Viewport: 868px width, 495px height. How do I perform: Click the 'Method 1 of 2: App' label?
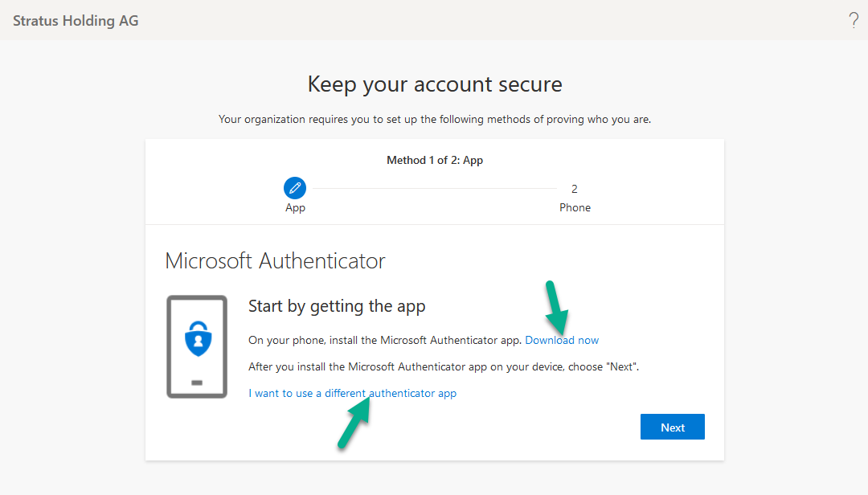point(435,160)
